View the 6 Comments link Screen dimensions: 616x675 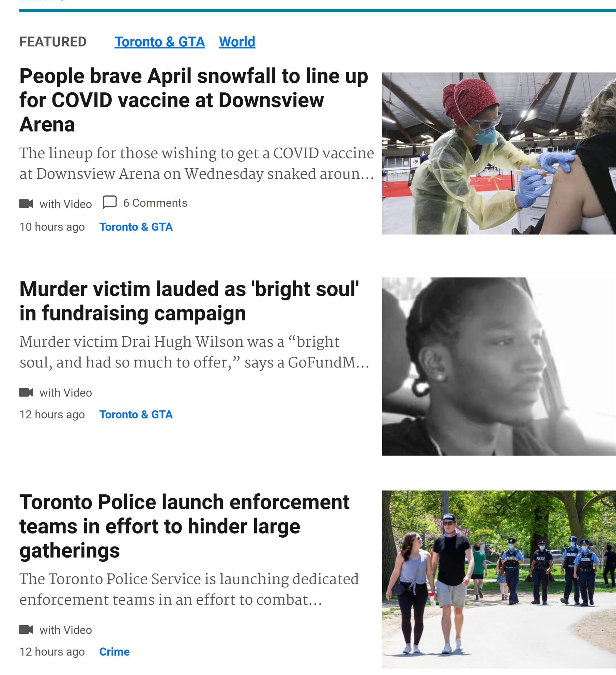(155, 203)
